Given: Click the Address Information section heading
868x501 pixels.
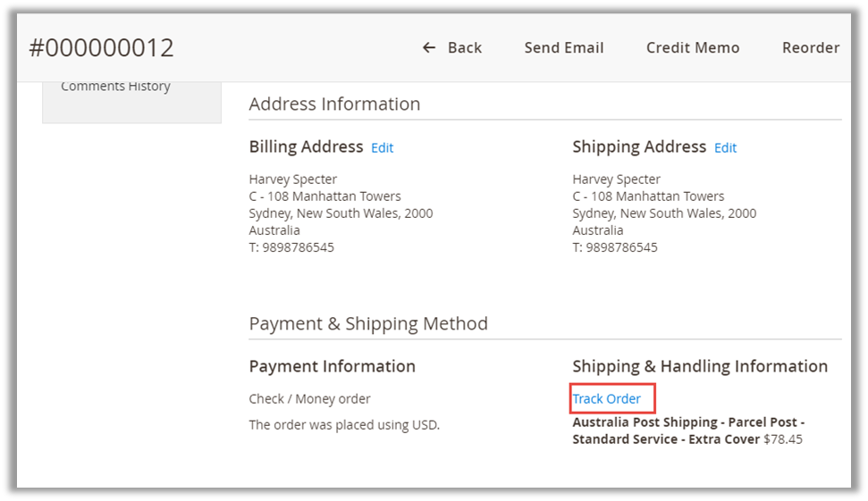Looking at the screenshot, I should [x=334, y=104].
